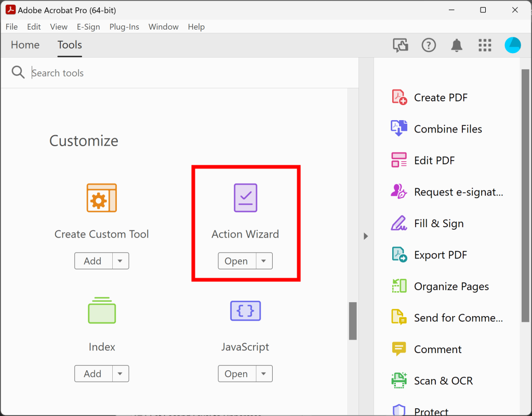Screen dimensions: 532x416
Task: Click the Protect shield icon
Action: click(x=399, y=410)
